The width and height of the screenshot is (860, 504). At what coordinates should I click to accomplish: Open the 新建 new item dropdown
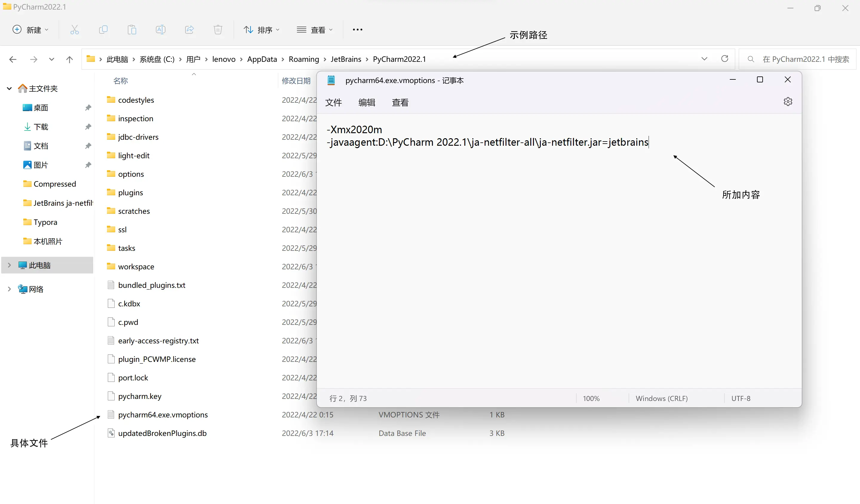pyautogui.click(x=31, y=30)
